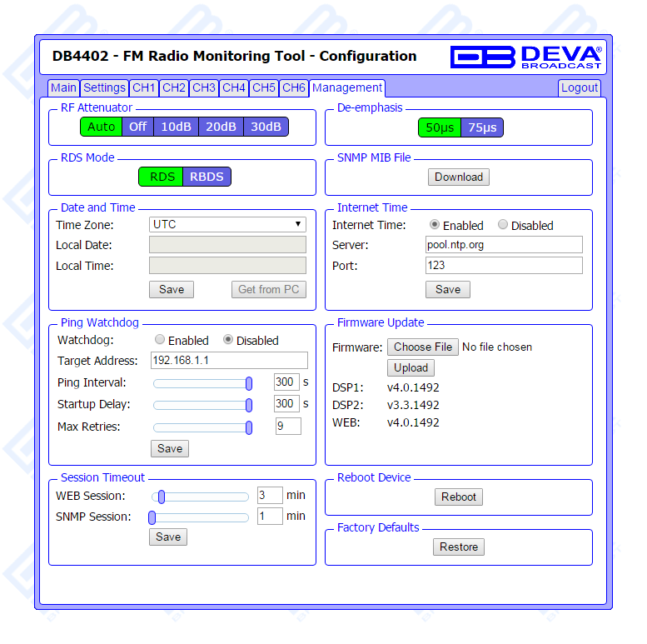The height and width of the screenshot is (644, 647).
Task: Open the Settings tab
Action: (104, 87)
